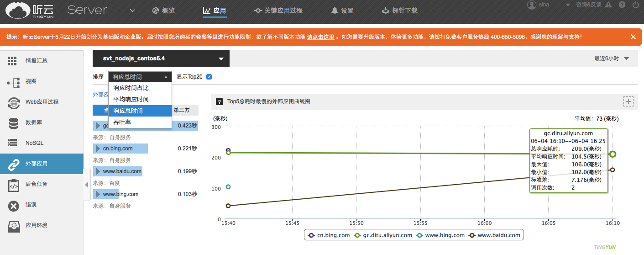This screenshot has width=644, height=255.
Task: Choose 响应时间占比 sort option
Action: (x=140, y=88)
